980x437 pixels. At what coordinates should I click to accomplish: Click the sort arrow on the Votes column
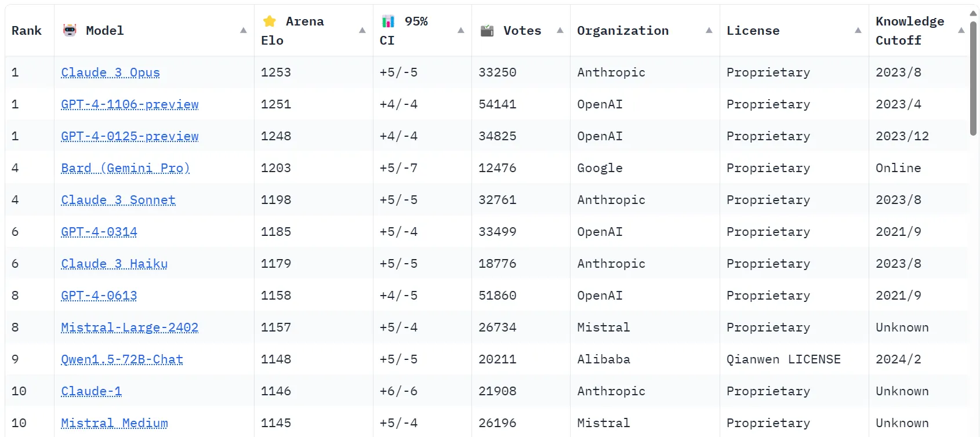(560, 31)
